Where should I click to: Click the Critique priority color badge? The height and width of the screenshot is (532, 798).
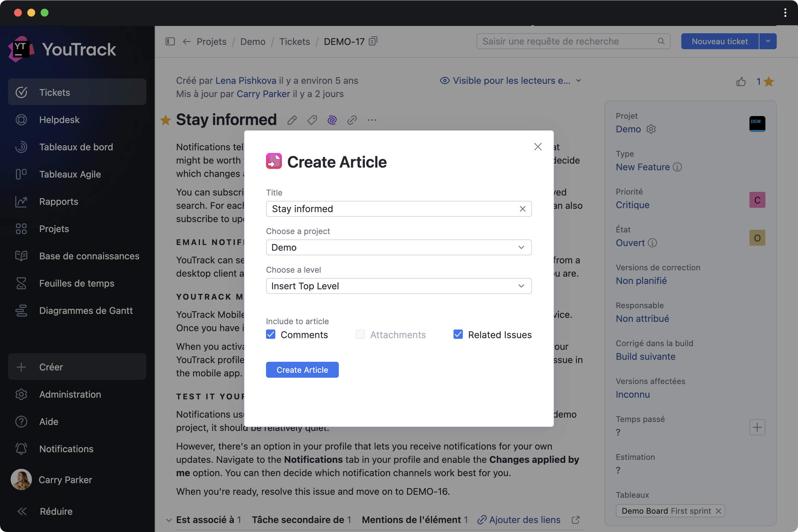757,200
